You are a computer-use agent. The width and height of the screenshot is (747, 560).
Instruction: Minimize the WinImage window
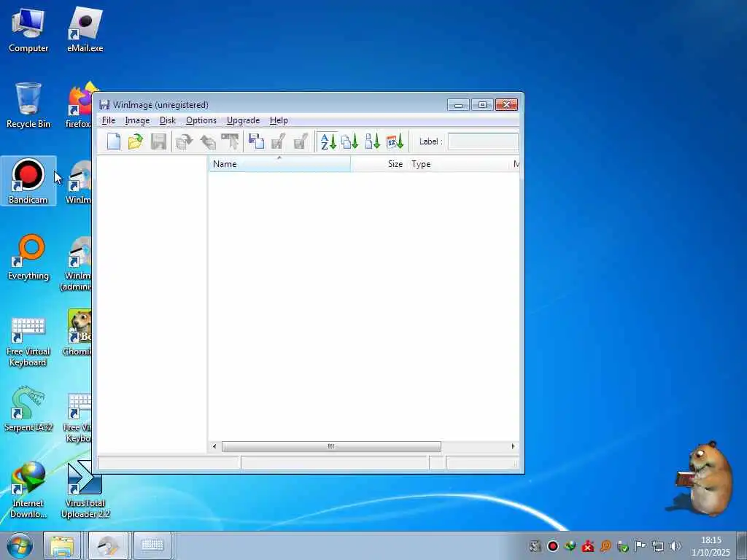458,105
